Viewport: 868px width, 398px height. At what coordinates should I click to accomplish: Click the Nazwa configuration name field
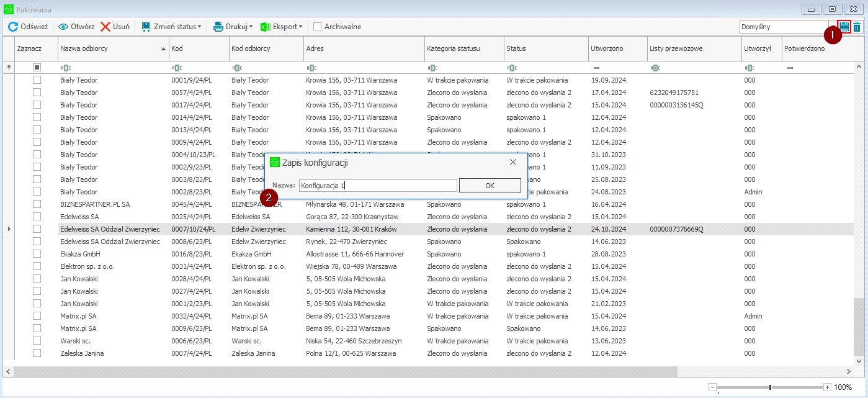click(377, 186)
